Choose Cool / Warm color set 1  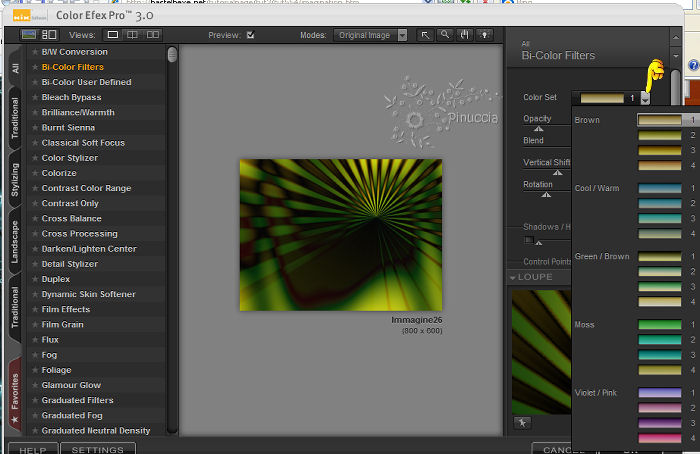(660, 188)
